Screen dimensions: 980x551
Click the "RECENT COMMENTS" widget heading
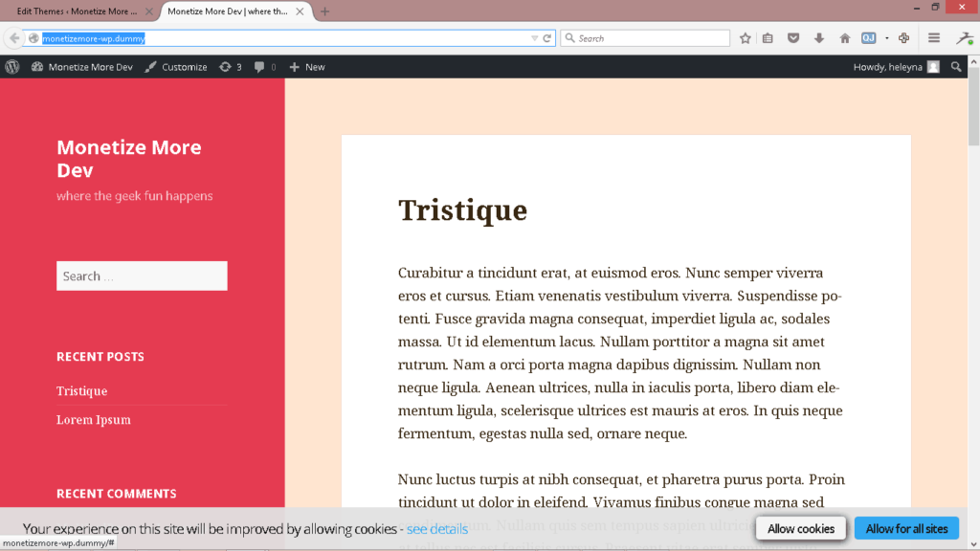[x=116, y=494]
